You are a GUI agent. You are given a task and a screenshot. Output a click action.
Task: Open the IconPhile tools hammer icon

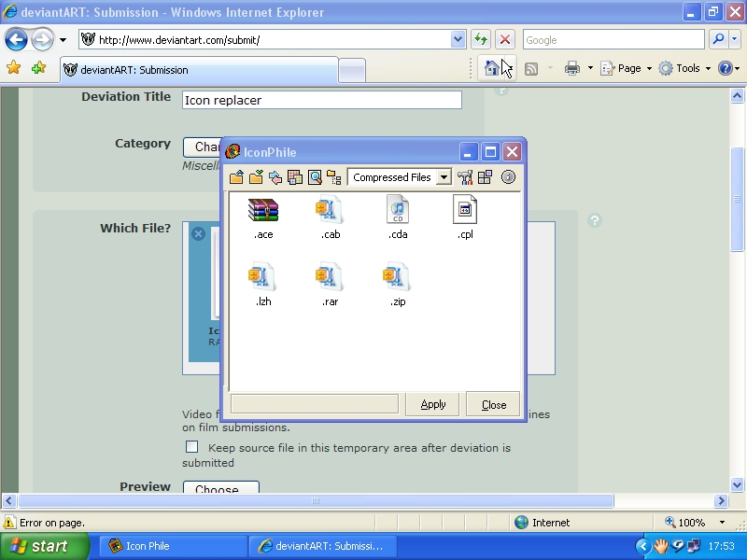point(465,177)
